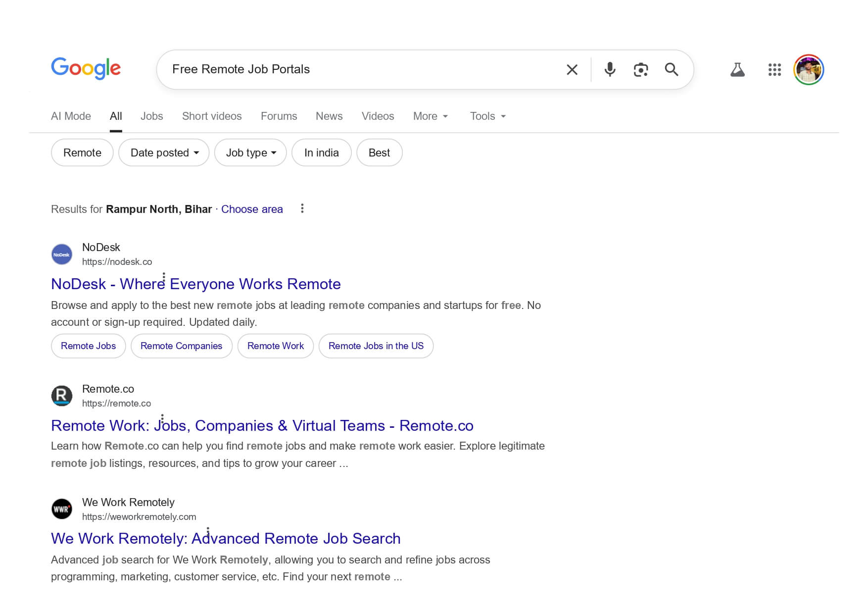The height and width of the screenshot is (614, 868).
Task: Click the NoDesk site favicon
Action: coord(62,255)
